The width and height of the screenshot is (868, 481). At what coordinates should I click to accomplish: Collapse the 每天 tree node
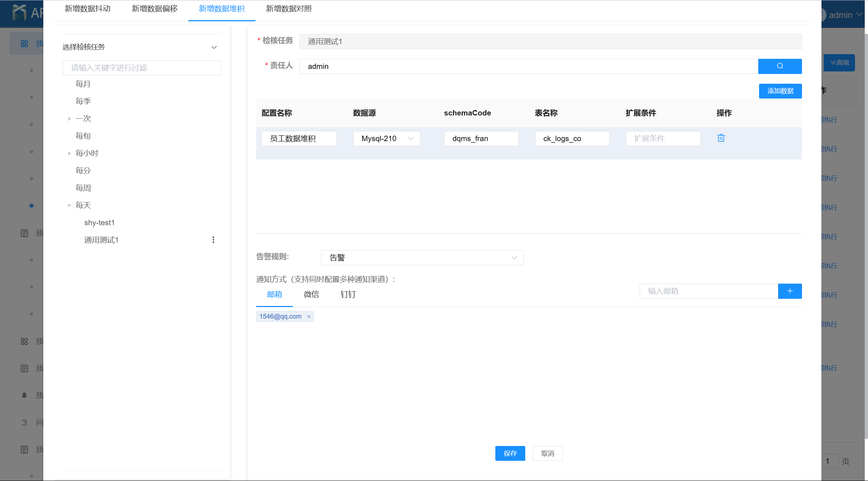click(x=69, y=205)
